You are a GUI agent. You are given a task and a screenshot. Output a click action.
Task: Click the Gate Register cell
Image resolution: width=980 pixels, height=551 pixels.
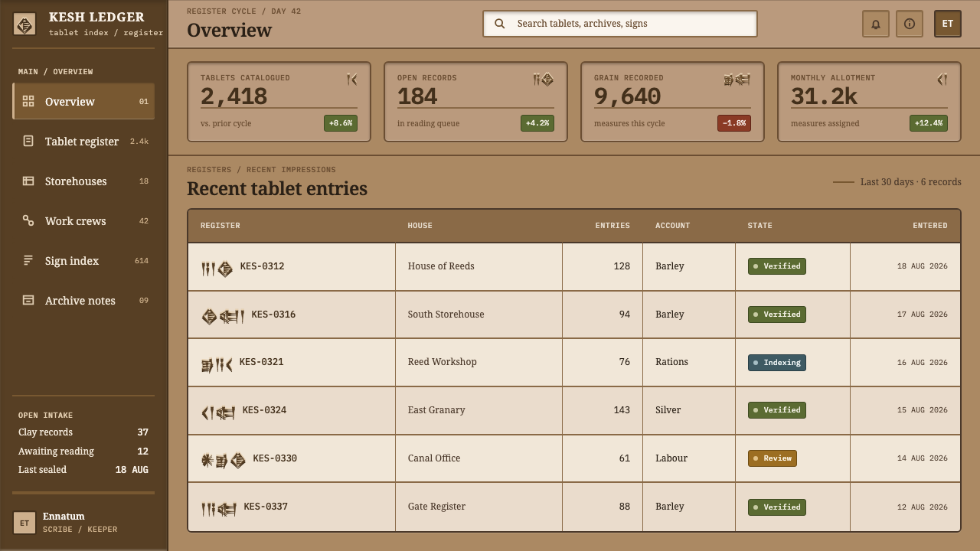pyautogui.click(x=479, y=507)
